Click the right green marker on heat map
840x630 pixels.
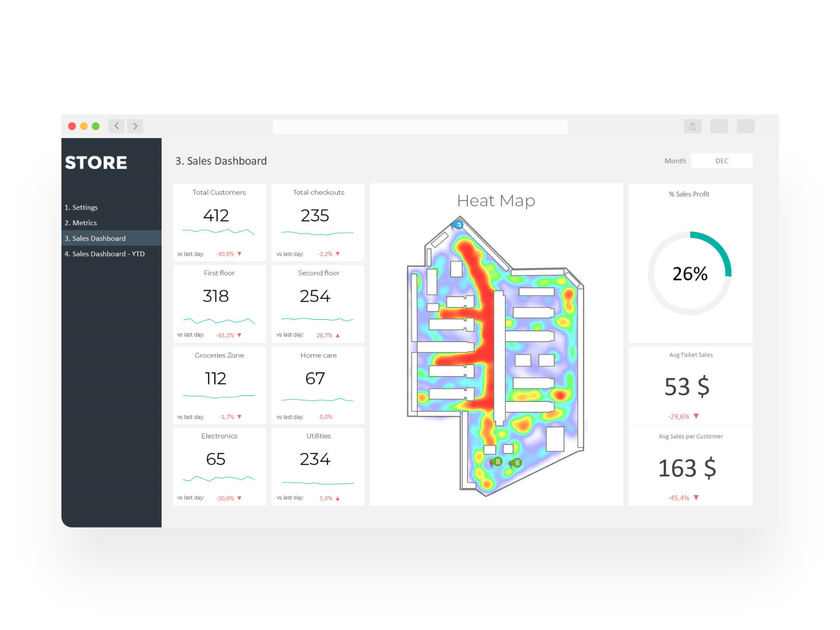(x=517, y=463)
